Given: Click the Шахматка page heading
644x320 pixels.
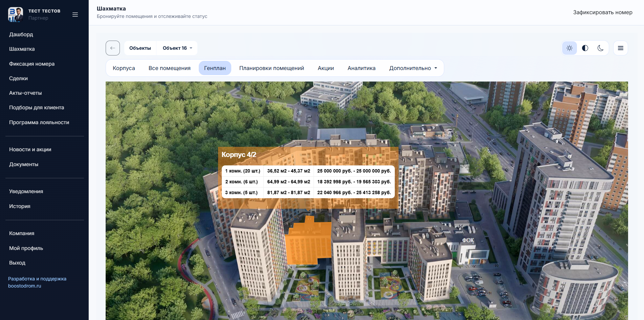Looking at the screenshot, I should click(x=111, y=8).
